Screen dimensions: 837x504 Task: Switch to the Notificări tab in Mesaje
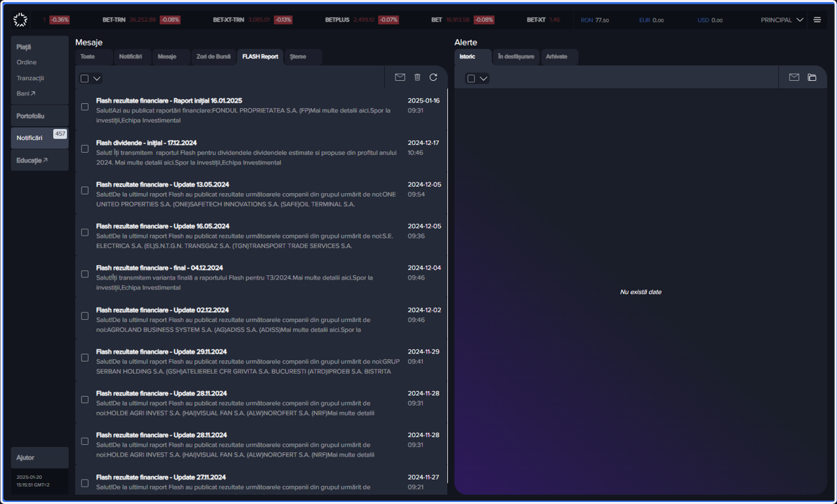coord(133,56)
